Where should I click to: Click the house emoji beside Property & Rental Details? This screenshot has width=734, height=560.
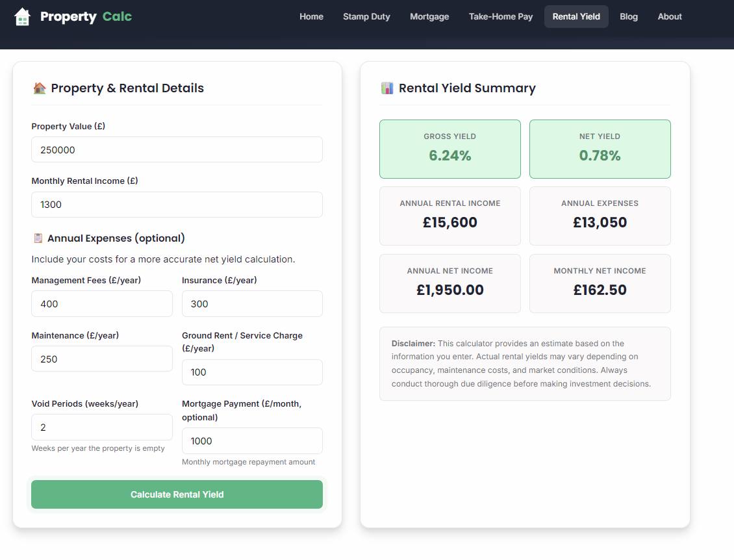click(x=39, y=87)
